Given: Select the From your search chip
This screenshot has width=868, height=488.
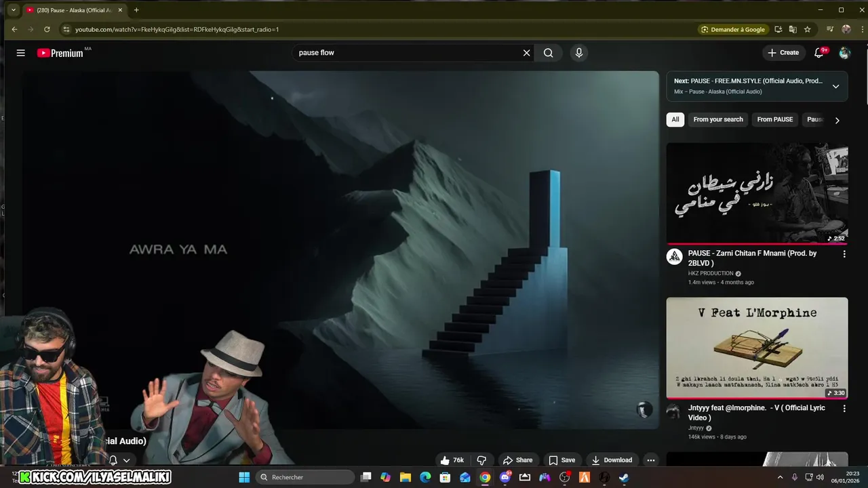Looking at the screenshot, I should [x=718, y=119].
